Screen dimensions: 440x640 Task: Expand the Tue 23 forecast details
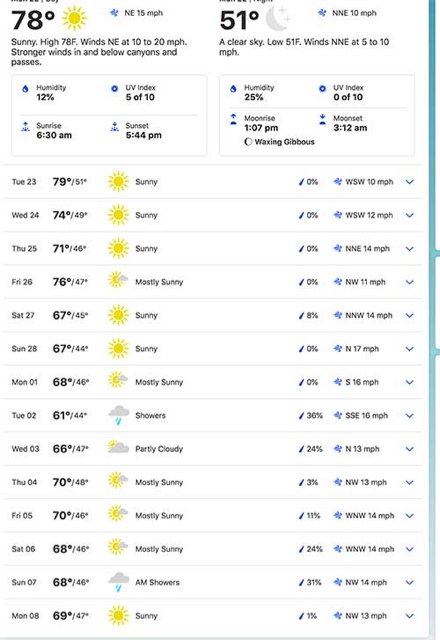pos(410,182)
